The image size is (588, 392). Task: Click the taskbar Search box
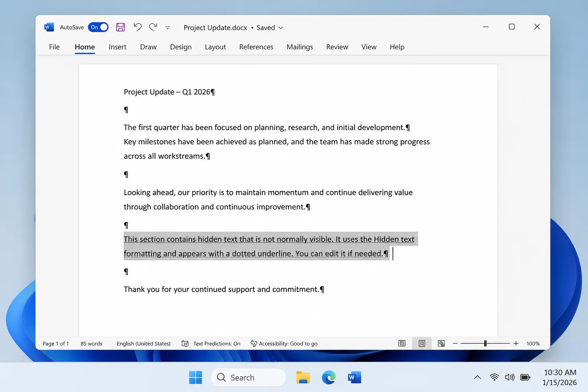(x=248, y=377)
